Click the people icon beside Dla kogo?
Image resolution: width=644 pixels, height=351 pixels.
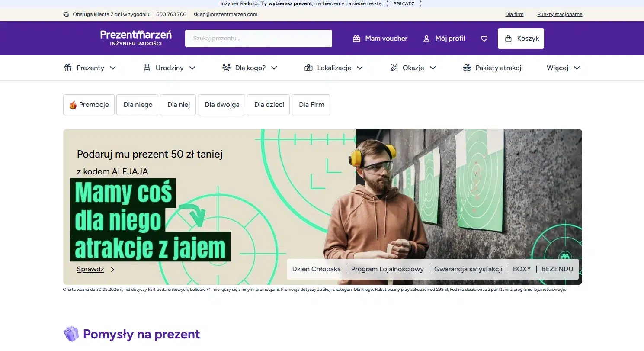(x=226, y=68)
